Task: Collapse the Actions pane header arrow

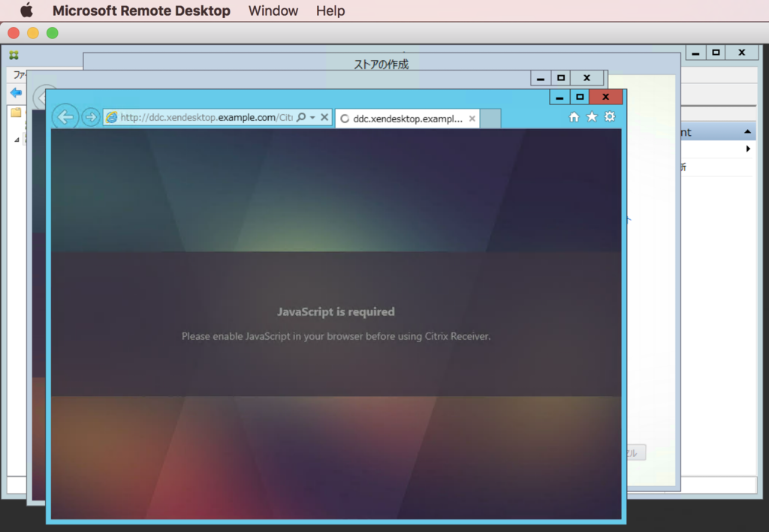Action: click(x=747, y=131)
